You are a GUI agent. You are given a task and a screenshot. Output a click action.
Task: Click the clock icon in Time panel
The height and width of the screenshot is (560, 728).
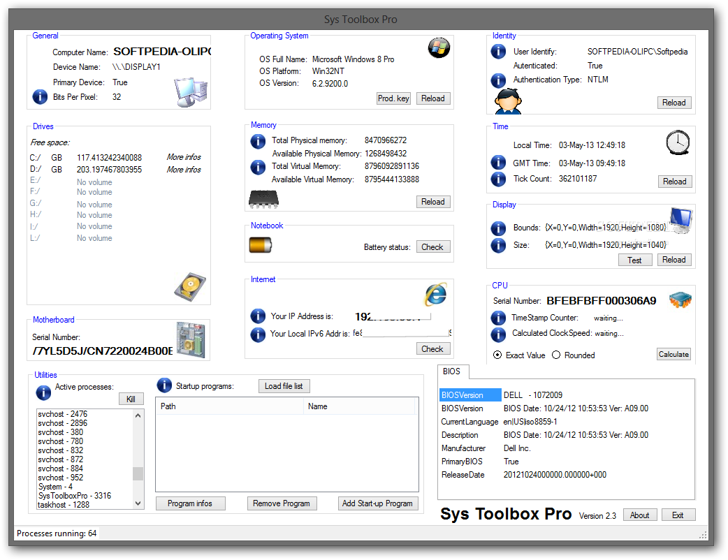pos(678,142)
